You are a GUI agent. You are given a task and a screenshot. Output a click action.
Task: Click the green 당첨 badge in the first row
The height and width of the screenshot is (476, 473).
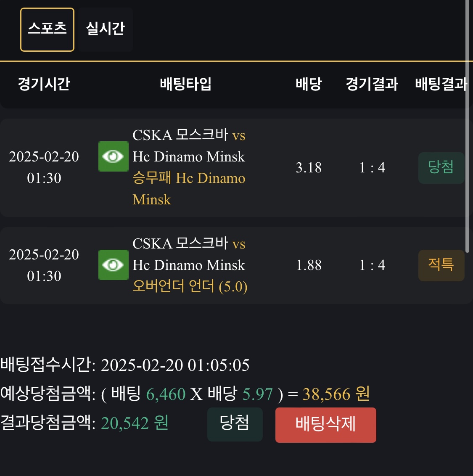441,168
